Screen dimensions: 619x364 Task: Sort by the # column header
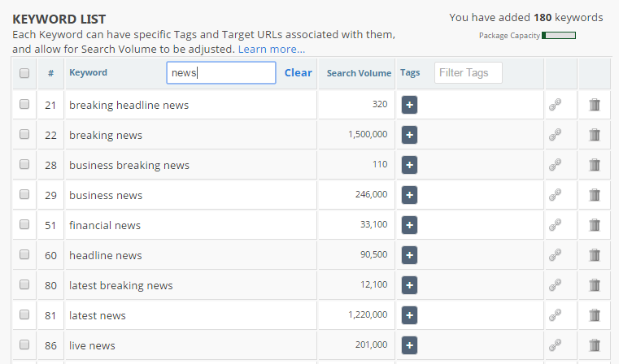point(50,73)
